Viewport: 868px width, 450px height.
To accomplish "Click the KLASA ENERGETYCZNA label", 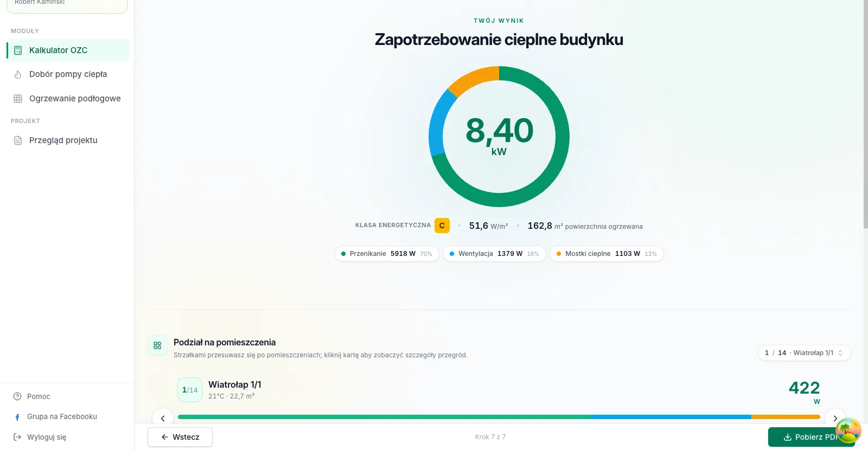I will [393, 225].
